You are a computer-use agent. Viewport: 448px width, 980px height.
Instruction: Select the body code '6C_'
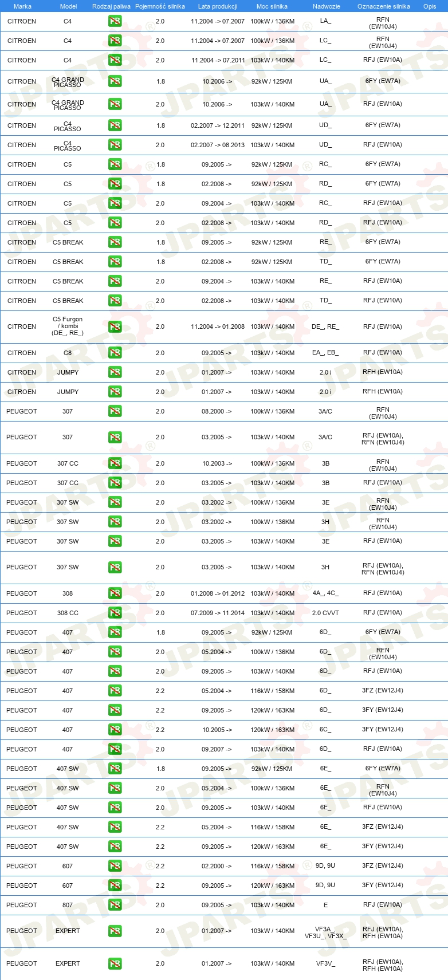click(x=325, y=730)
